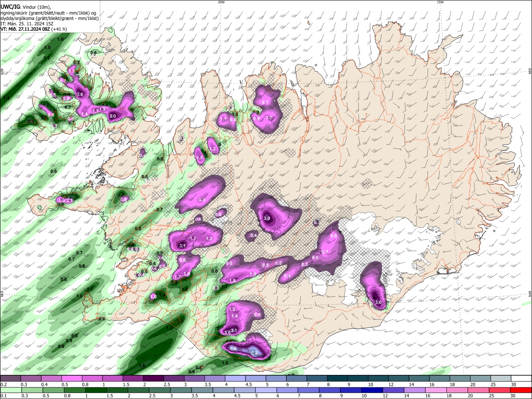Pick the hot pink swatch labeled 20, lower scale
Screen dimensions: 532x399
[479, 390]
